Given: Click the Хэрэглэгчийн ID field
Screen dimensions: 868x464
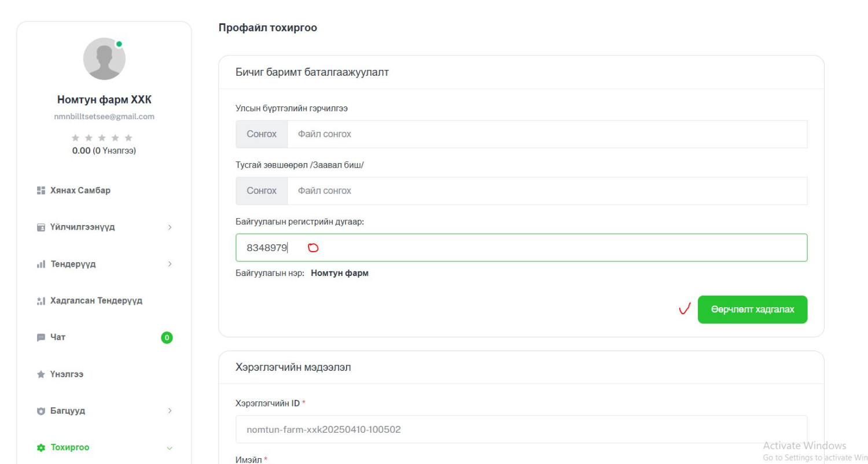Looking at the screenshot, I should (x=521, y=430).
